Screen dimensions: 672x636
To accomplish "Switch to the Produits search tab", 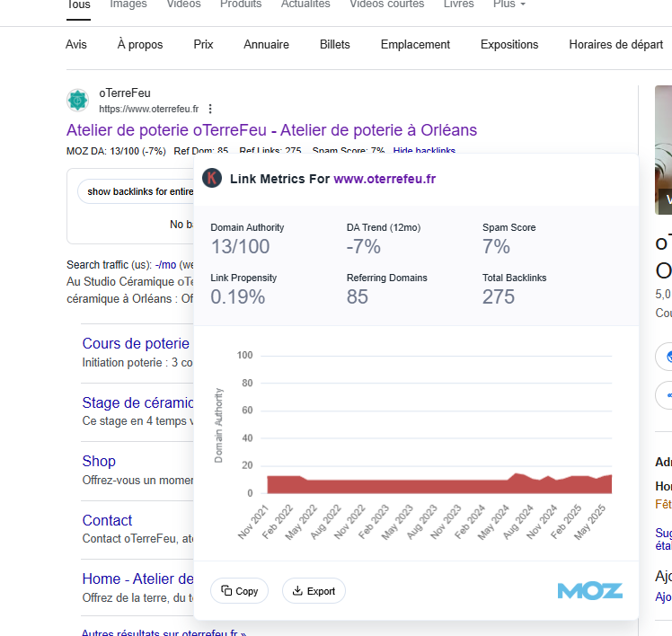I will click(241, 4).
